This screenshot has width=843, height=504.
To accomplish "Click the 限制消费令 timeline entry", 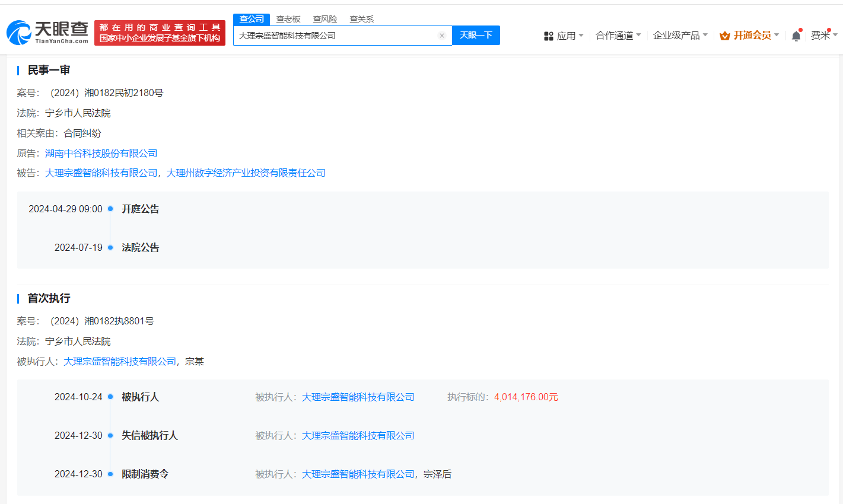I will click(x=145, y=474).
